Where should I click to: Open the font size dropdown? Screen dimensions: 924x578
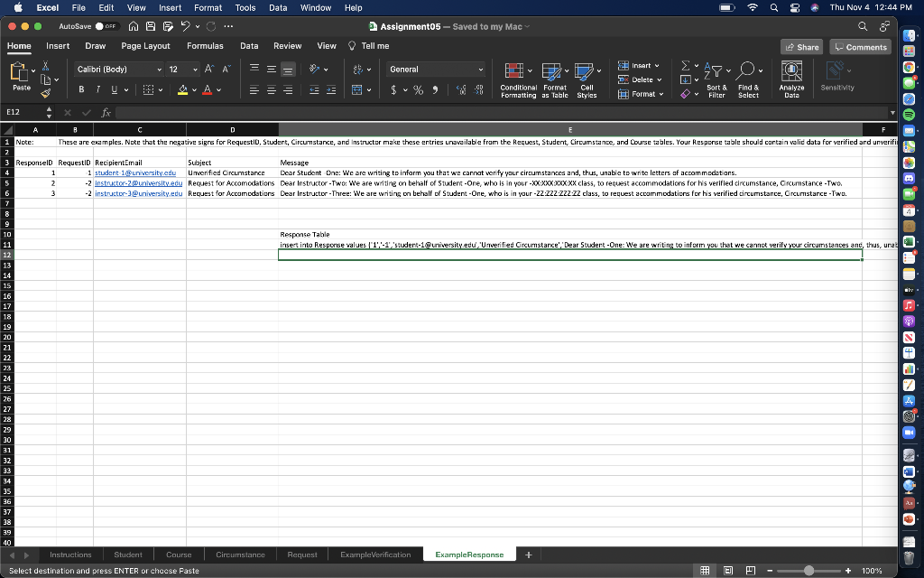(195, 69)
